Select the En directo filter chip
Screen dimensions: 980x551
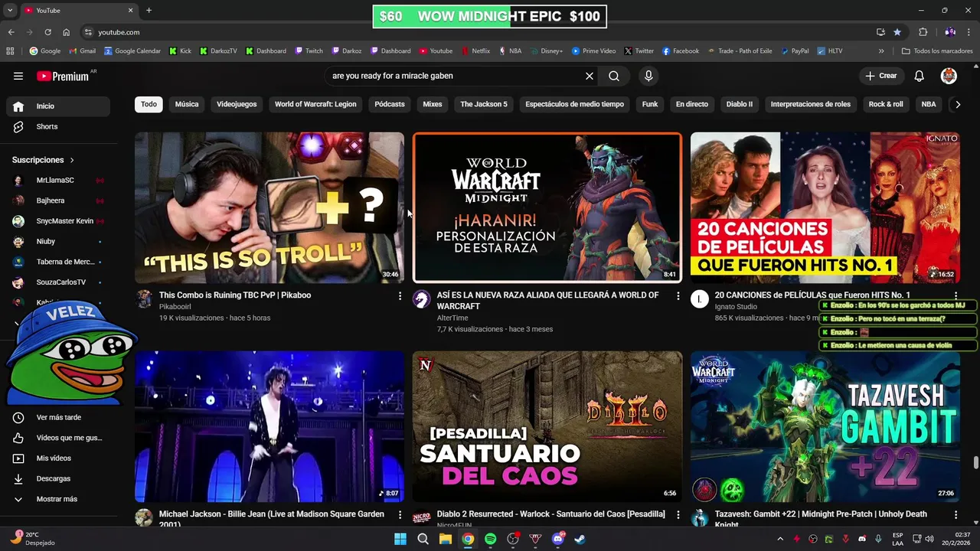[x=692, y=104]
